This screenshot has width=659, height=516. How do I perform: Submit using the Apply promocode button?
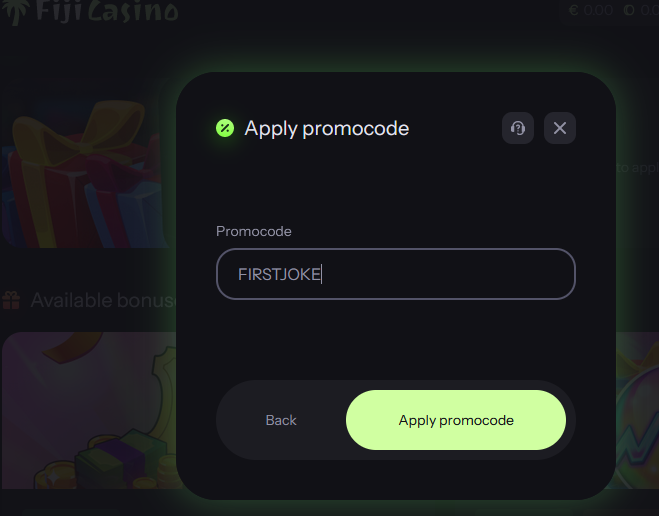pyautogui.click(x=456, y=420)
